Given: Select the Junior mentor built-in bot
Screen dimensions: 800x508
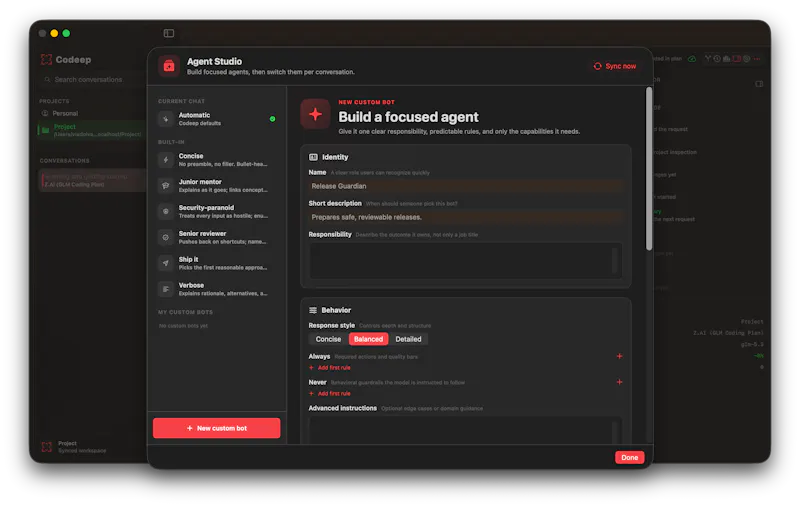Looking at the screenshot, I should [x=217, y=186].
